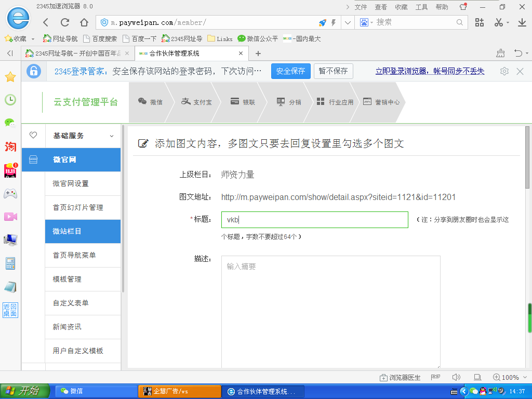Click the 立即登录浏览器 link
The height and width of the screenshot is (399, 532).
430,71
